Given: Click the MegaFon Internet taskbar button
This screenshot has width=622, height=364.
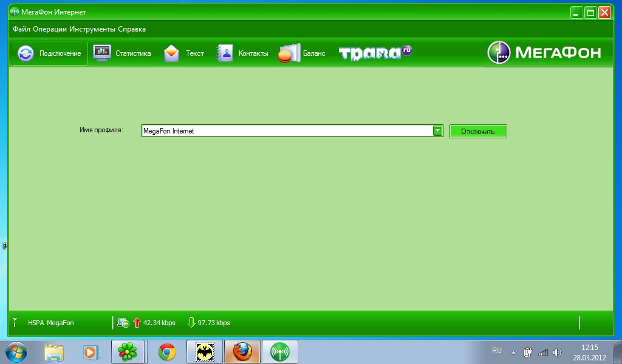Looking at the screenshot, I should (x=280, y=352).
